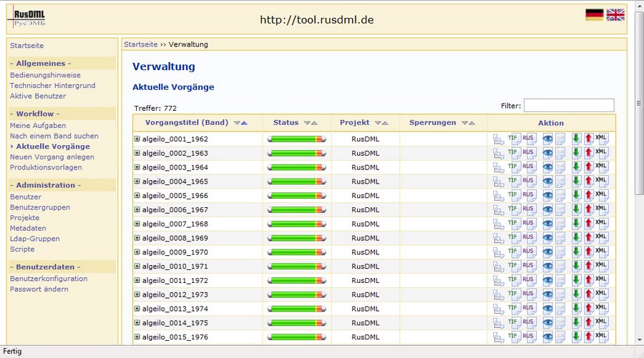
Task: Click the TIF icon for algeilo_0001_1962
Action: click(514, 139)
